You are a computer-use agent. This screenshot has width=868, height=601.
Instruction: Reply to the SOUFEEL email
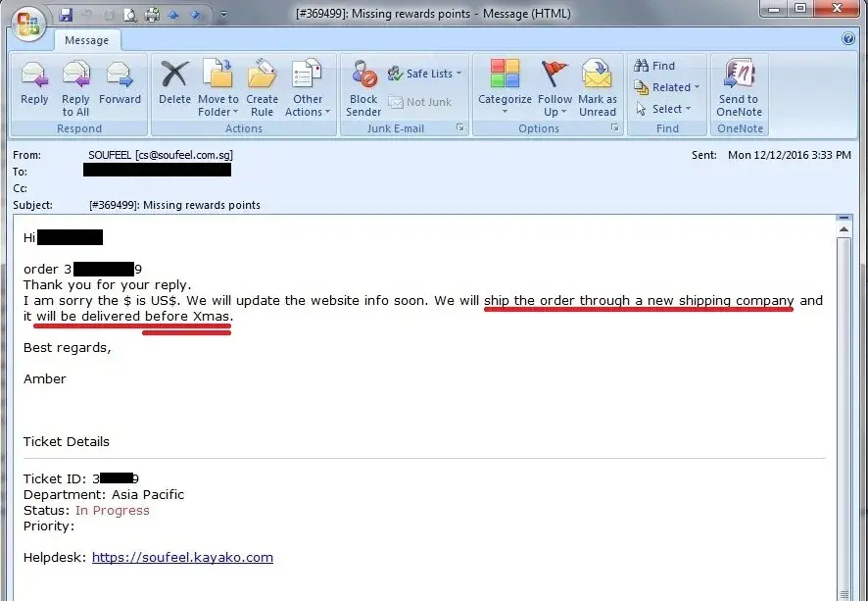click(34, 84)
